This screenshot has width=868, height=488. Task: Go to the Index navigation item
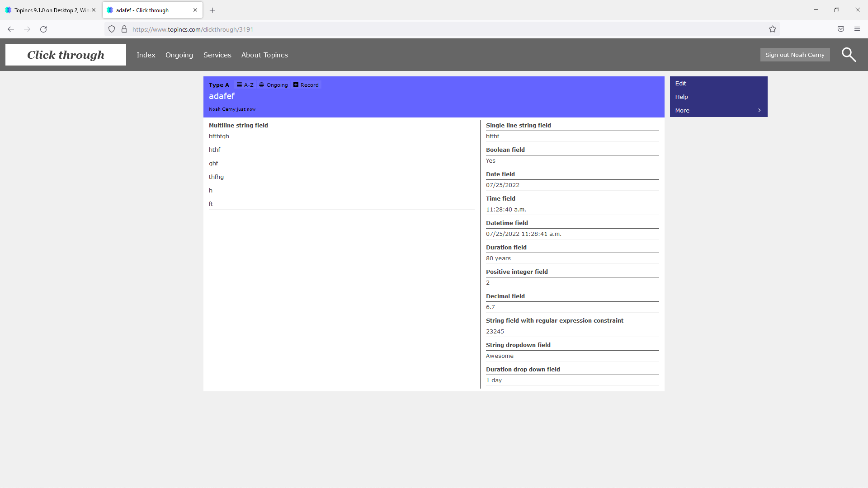pyautogui.click(x=146, y=55)
